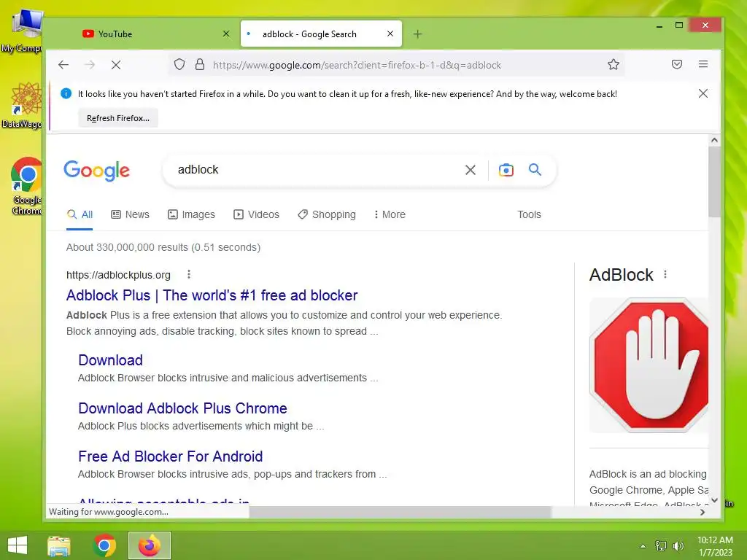
Task: Click scroll down arrow on vertical scrollbar
Action: 714,500
